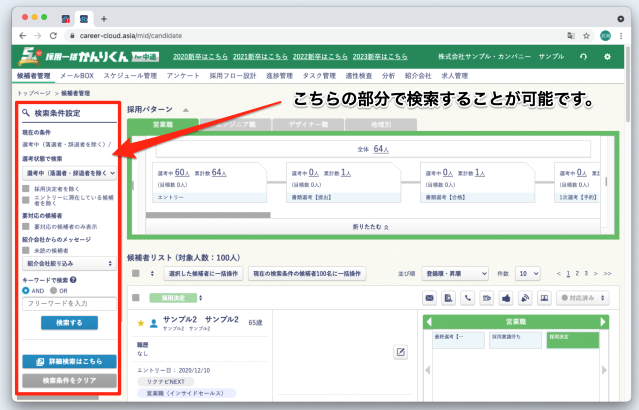
Task: Click the horizontal scrollbar under the recruitment flow
Action: coord(200,214)
